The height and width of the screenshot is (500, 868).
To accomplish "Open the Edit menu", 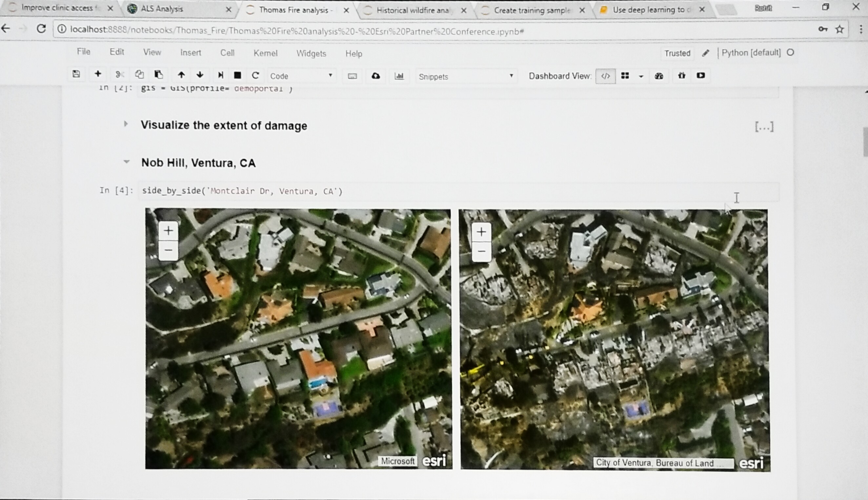I will click(117, 52).
